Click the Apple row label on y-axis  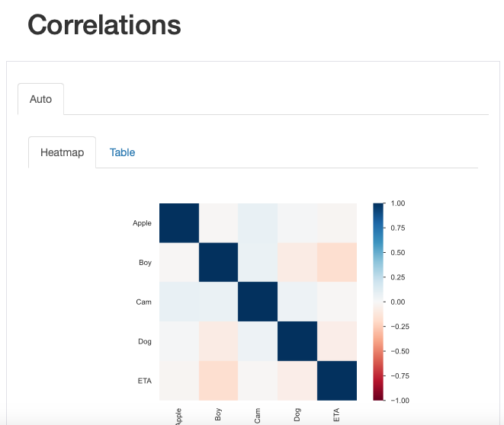[142, 223]
